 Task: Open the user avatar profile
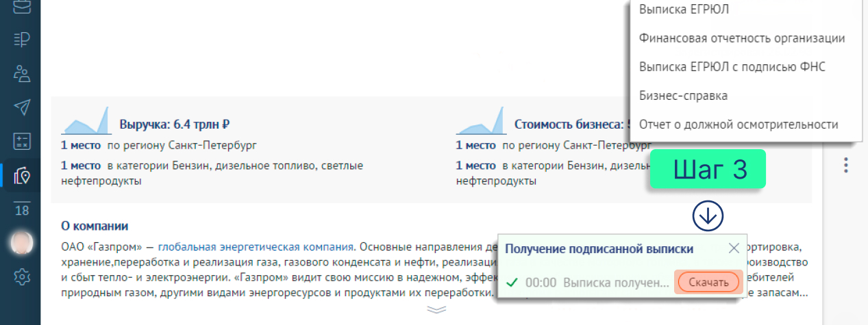pyautogui.click(x=22, y=242)
